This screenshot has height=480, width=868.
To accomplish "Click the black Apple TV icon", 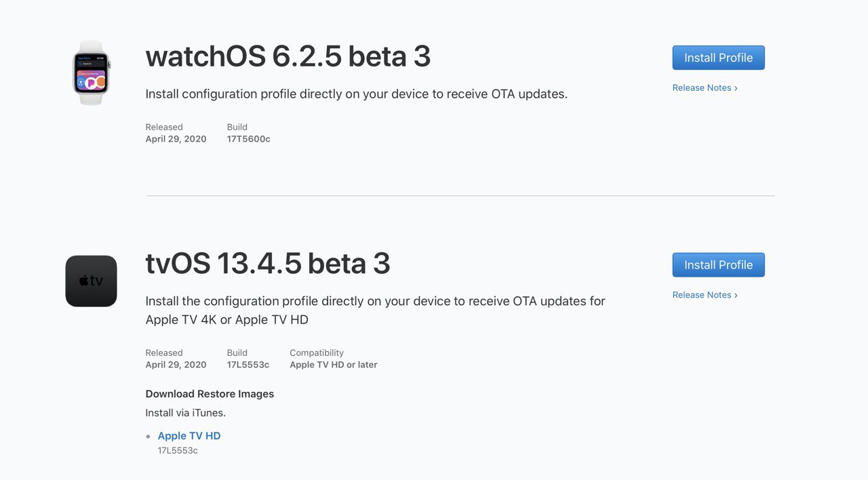I will [x=92, y=281].
